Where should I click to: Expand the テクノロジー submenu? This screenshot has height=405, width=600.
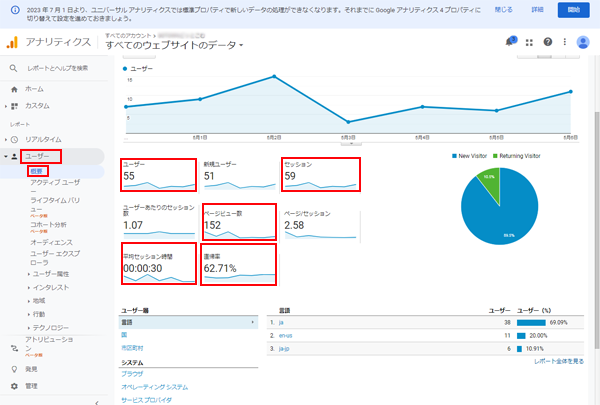[49, 328]
